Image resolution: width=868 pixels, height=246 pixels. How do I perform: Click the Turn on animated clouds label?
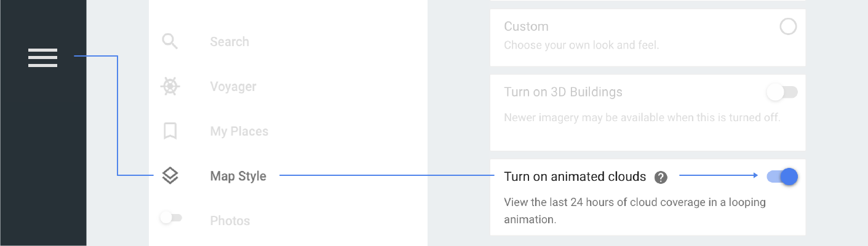pos(575,177)
